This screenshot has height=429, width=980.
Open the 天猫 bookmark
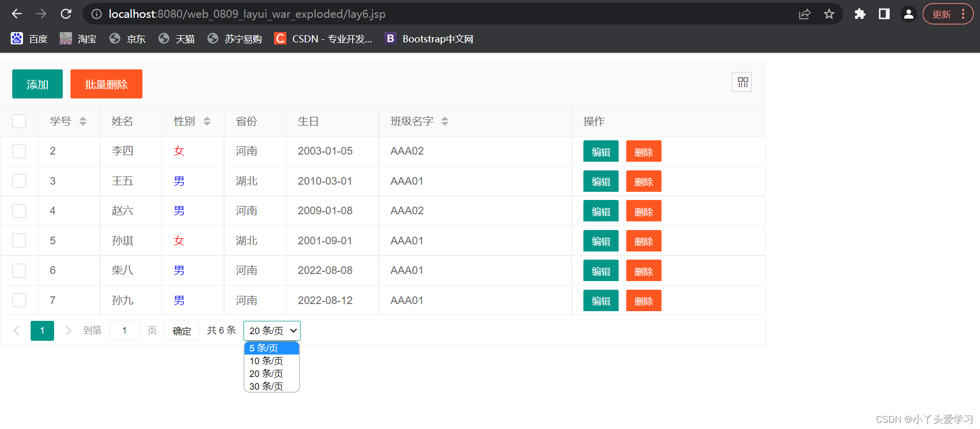pyautogui.click(x=177, y=39)
